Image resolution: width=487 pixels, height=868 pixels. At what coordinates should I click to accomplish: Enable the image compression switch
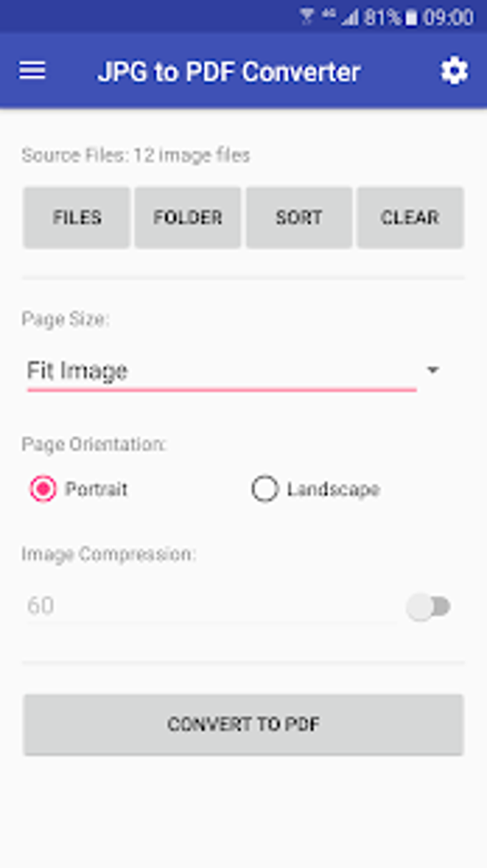point(429,607)
